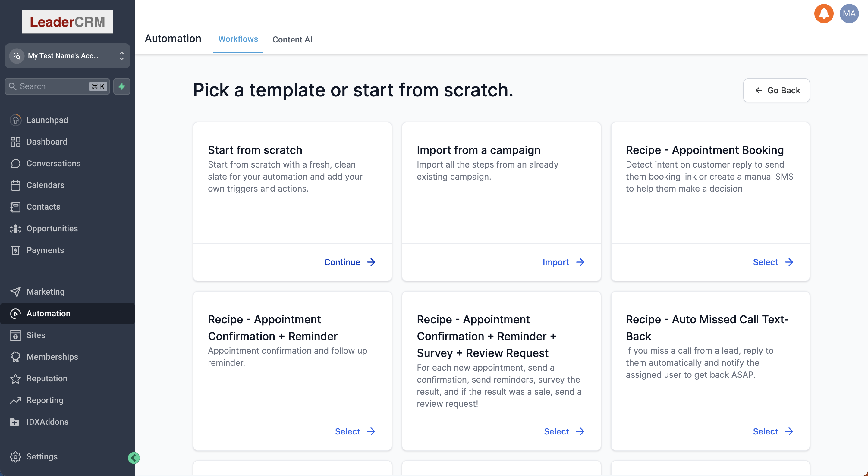868x476 pixels.
Task: Click Import on Import from a campaign
Action: tap(563, 262)
